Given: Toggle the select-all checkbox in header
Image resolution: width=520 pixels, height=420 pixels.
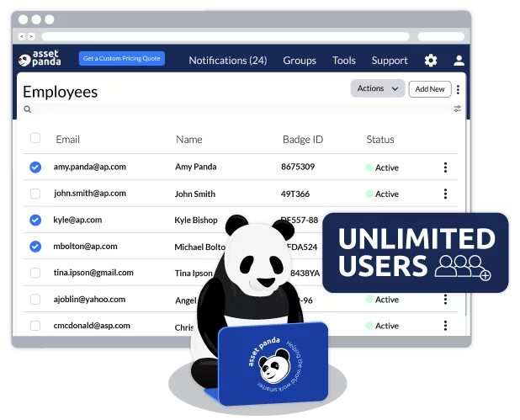Looking at the screenshot, I should [35, 138].
